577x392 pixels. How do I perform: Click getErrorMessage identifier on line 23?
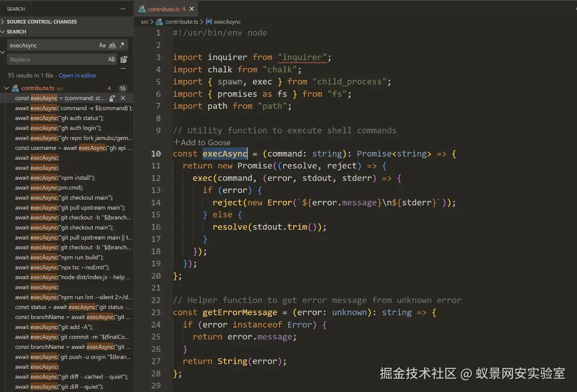240,313
